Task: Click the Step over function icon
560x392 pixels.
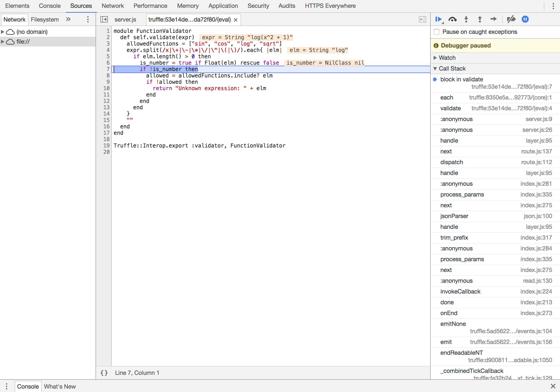Action: (452, 19)
